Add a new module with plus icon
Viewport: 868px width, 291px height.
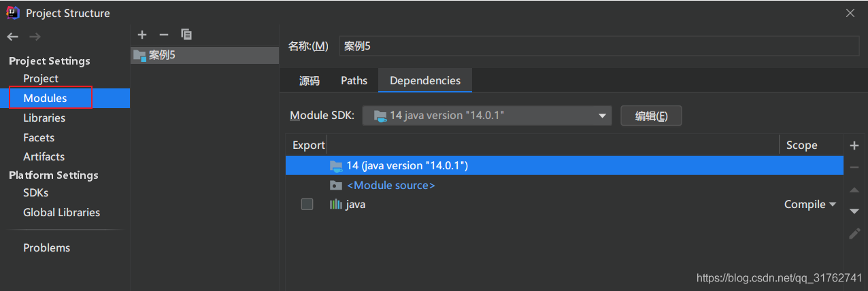[141, 34]
